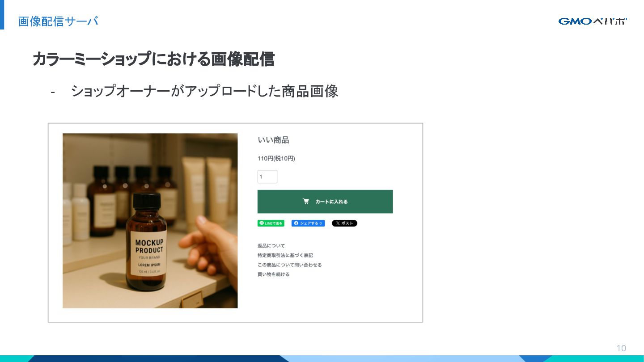The height and width of the screenshot is (362, 644).
Task: Click the shopping cart icon in green button
Action: (x=306, y=202)
